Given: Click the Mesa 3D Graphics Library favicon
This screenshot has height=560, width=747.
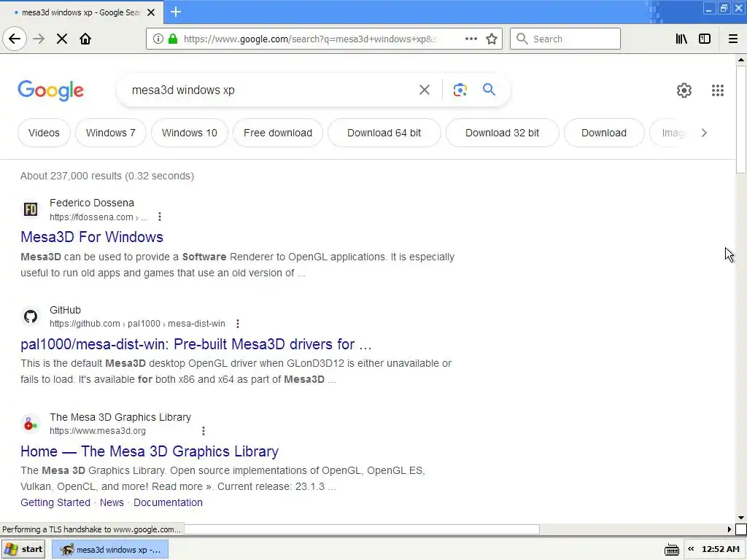Looking at the screenshot, I should (x=31, y=424).
